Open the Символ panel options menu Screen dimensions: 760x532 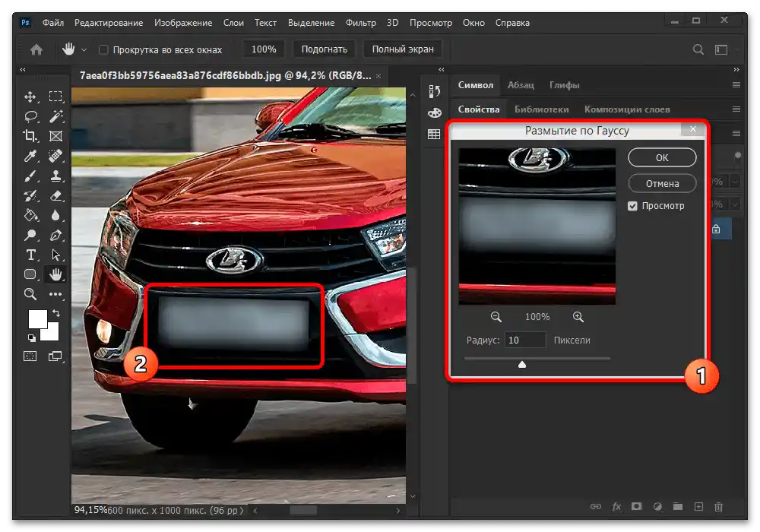click(736, 85)
